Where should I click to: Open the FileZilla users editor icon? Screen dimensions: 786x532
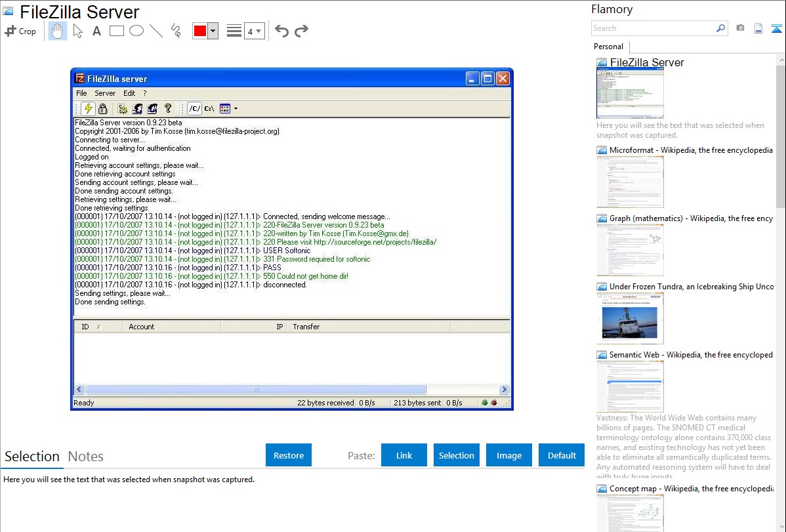pos(137,108)
